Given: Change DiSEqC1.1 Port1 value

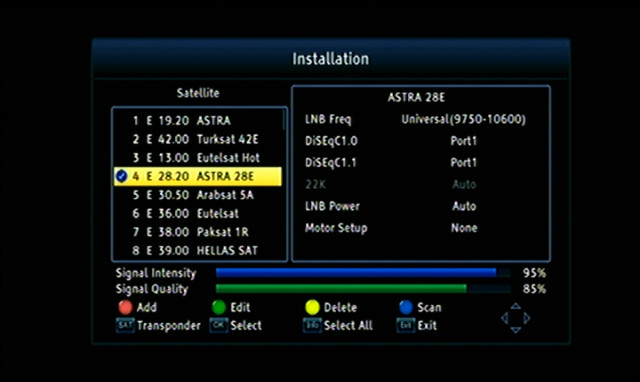Looking at the screenshot, I should point(463,163).
